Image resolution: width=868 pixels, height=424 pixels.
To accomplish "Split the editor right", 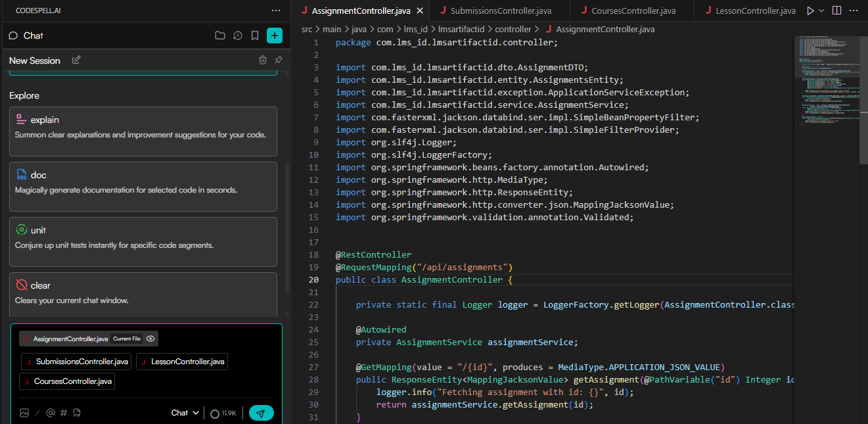I will pyautogui.click(x=836, y=11).
